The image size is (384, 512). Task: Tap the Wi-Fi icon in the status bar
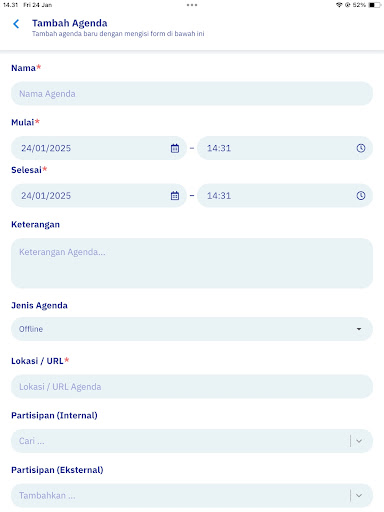pyautogui.click(x=339, y=5)
